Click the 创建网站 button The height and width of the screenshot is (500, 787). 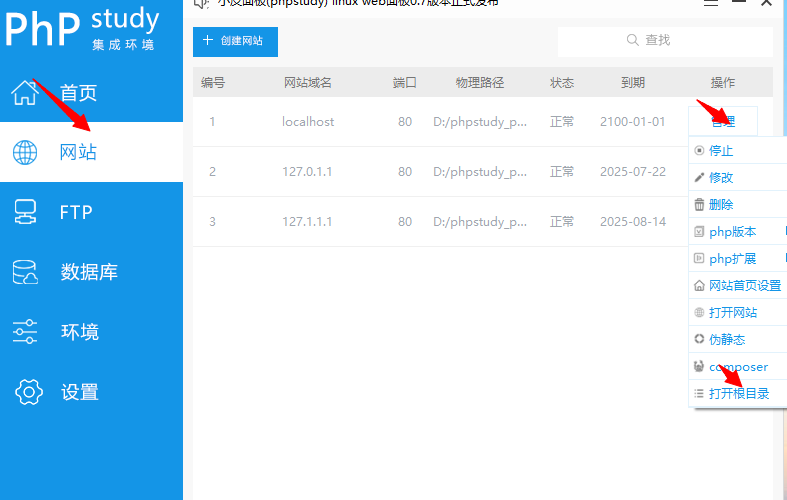coord(235,42)
